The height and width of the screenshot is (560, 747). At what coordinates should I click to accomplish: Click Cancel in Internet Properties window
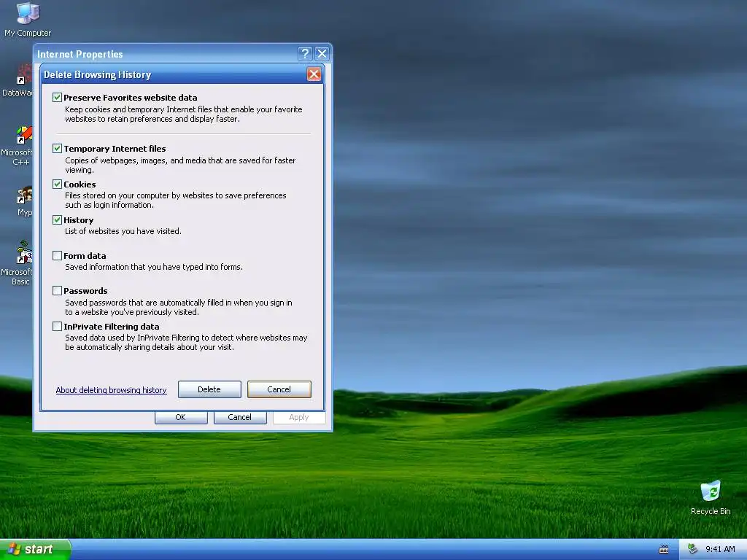[239, 417]
